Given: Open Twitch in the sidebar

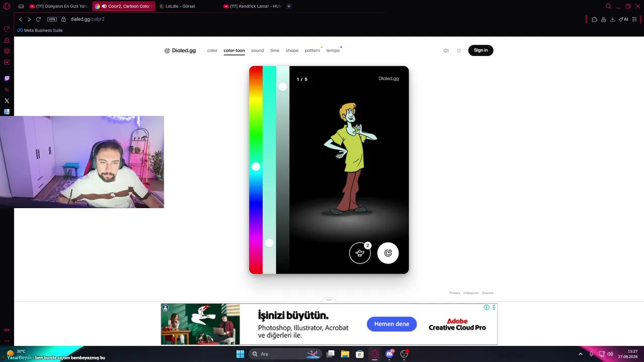Looking at the screenshot, I should 7,78.
